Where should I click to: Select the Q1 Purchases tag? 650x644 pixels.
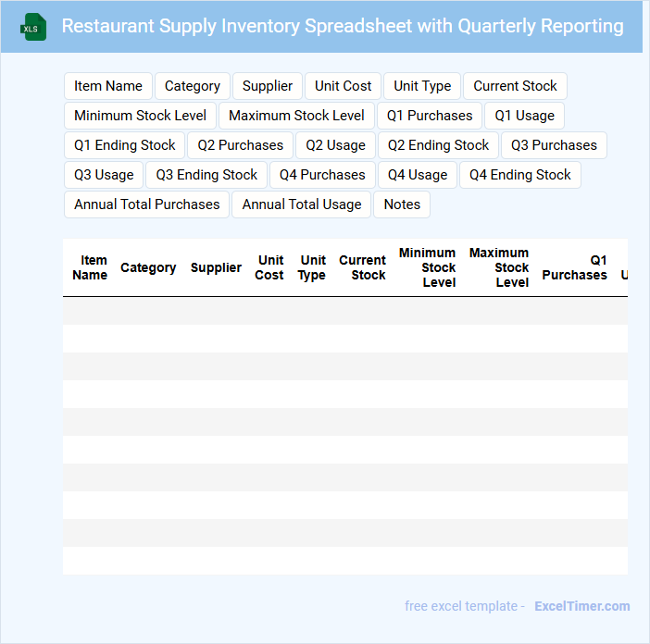(430, 116)
